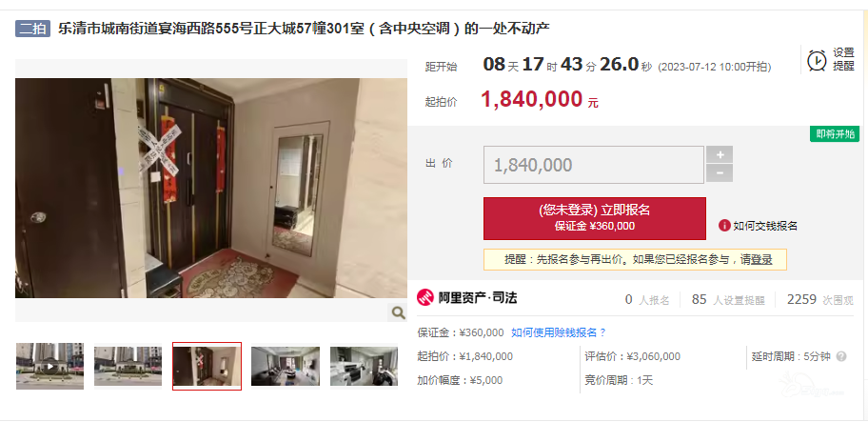Click the 如何交钱报名 help link
Viewport: 868px width, 422px height.
765,226
